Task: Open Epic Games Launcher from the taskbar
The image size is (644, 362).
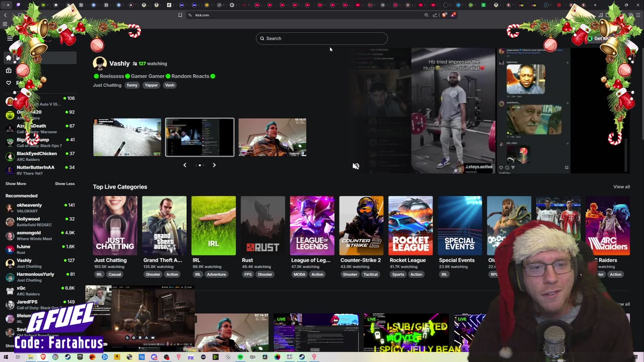Action: (x=80, y=357)
